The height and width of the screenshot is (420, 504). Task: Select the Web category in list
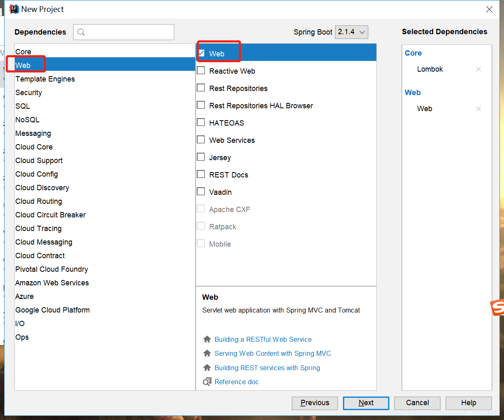pyautogui.click(x=105, y=64)
